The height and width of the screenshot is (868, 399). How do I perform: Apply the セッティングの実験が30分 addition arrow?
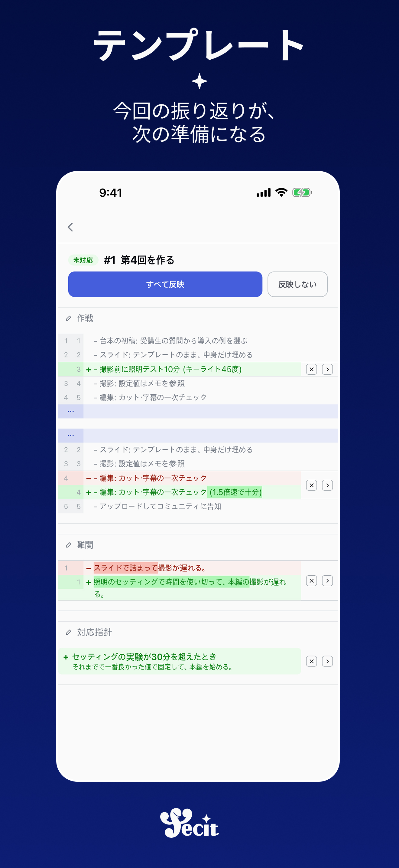click(x=327, y=662)
